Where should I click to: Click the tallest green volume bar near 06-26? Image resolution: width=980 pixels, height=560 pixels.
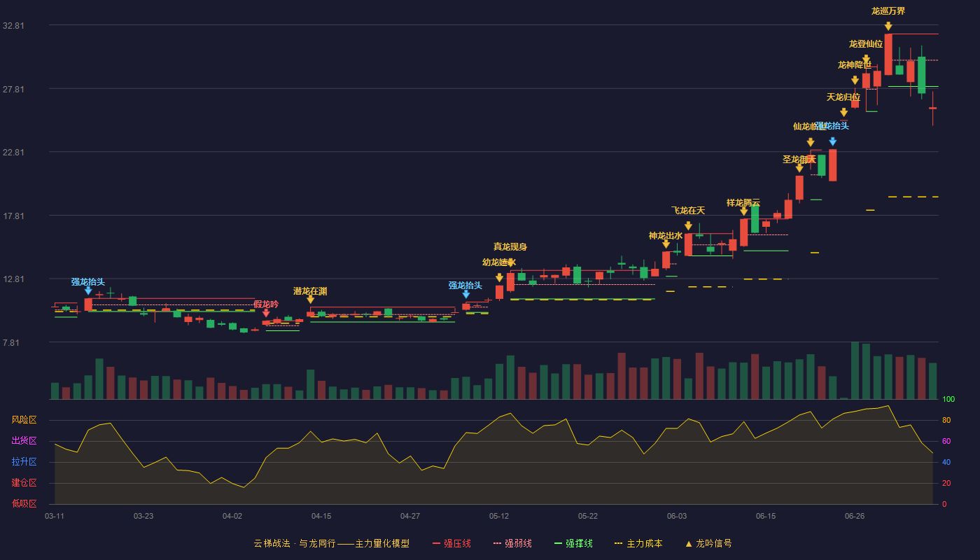855,370
